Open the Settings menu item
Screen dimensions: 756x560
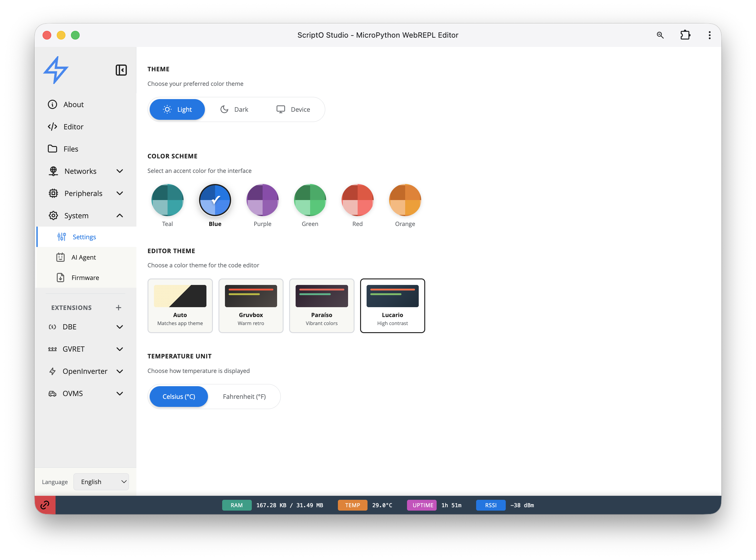[84, 236]
